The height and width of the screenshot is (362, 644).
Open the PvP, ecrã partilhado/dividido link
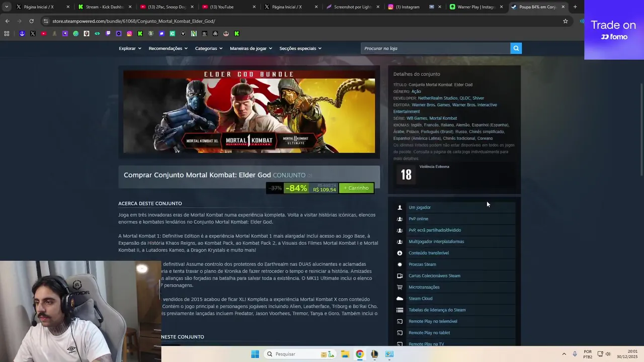tap(435, 230)
